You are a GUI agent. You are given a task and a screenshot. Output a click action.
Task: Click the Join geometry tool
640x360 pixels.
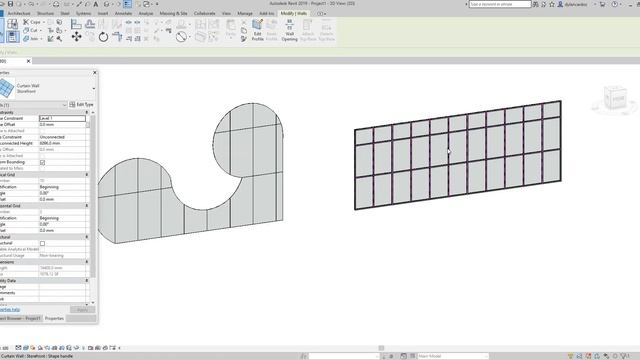(30, 39)
